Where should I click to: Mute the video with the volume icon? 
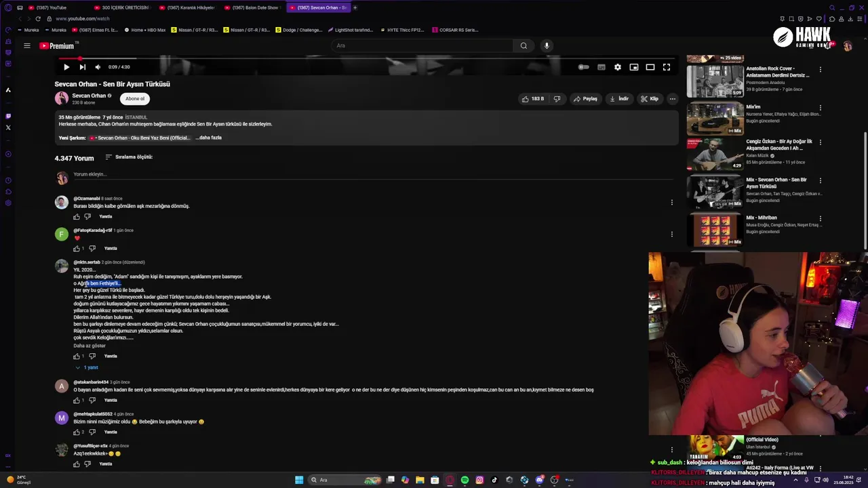(x=98, y=67)
